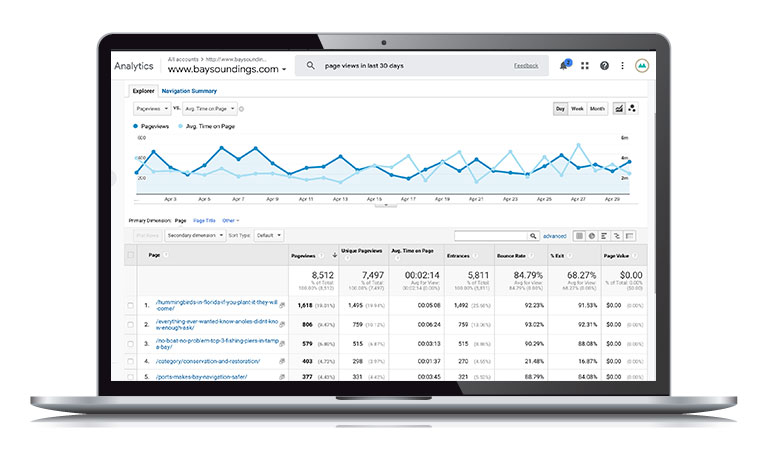Viewport: 770px width, 466px height.
Task: Switch to line chart view
Action: pyautogui.click(x=619, y=108)
